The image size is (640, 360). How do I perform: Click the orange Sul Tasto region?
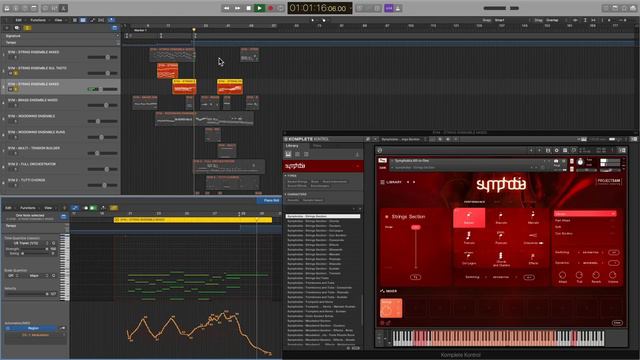click(x=167, y=71)
